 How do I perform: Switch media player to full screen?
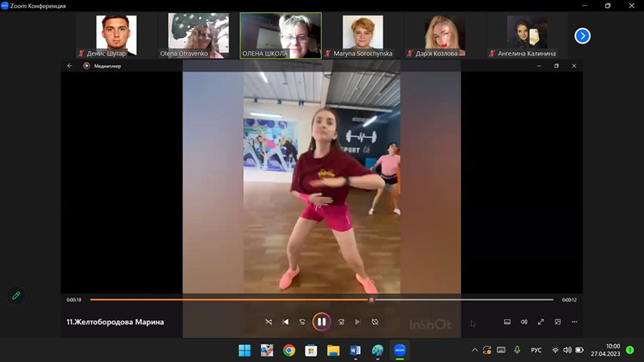click(x=541, y=322)
